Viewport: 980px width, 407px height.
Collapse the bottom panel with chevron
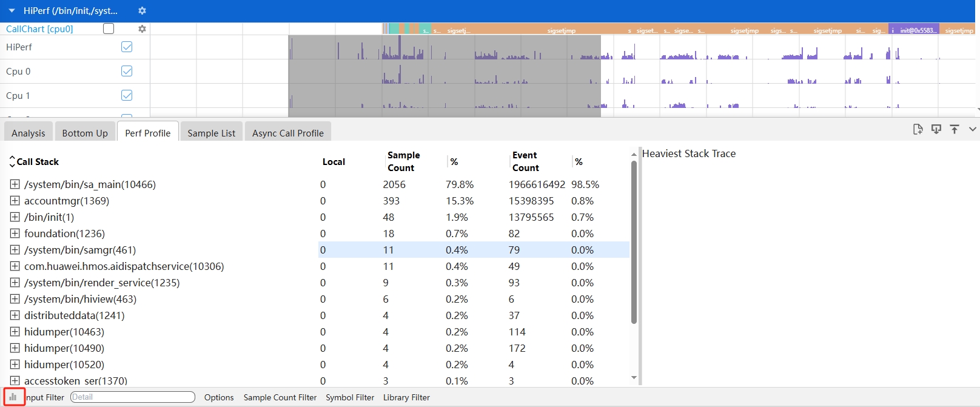(x=973, y=129)
